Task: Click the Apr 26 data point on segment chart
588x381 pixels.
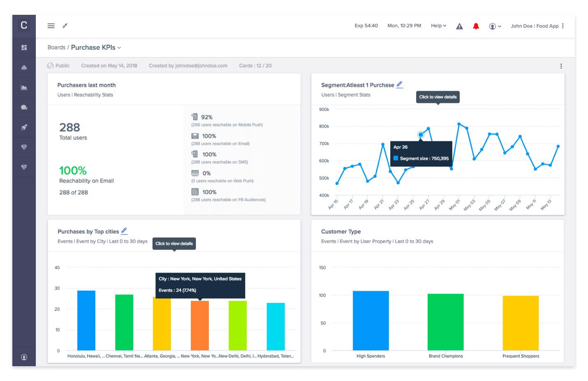Action: 420,135
